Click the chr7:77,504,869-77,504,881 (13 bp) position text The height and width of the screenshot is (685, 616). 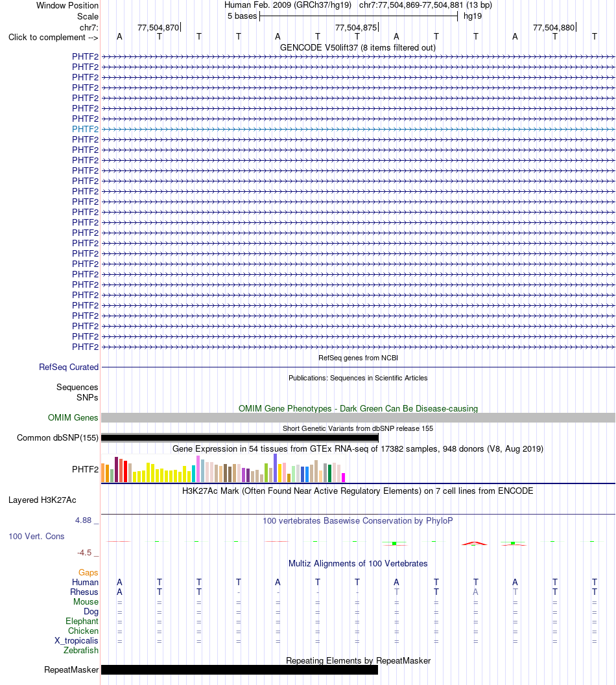pos(425,5)
